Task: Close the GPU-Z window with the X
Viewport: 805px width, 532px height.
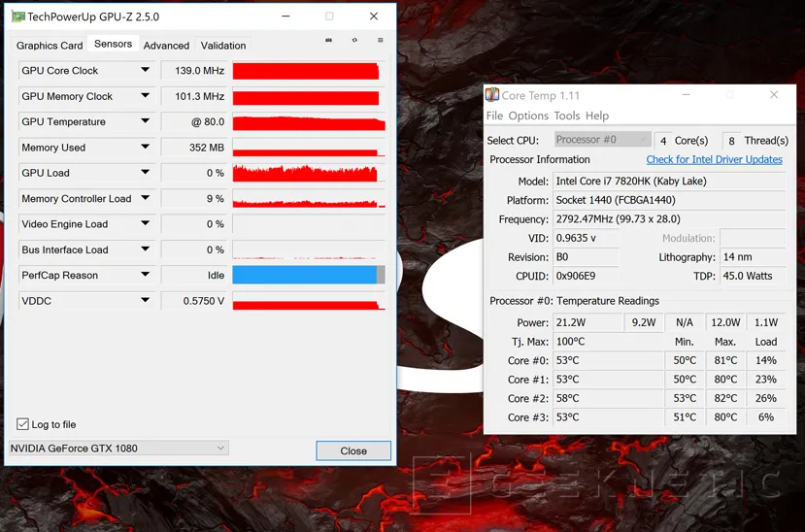Action: (374, 17)
